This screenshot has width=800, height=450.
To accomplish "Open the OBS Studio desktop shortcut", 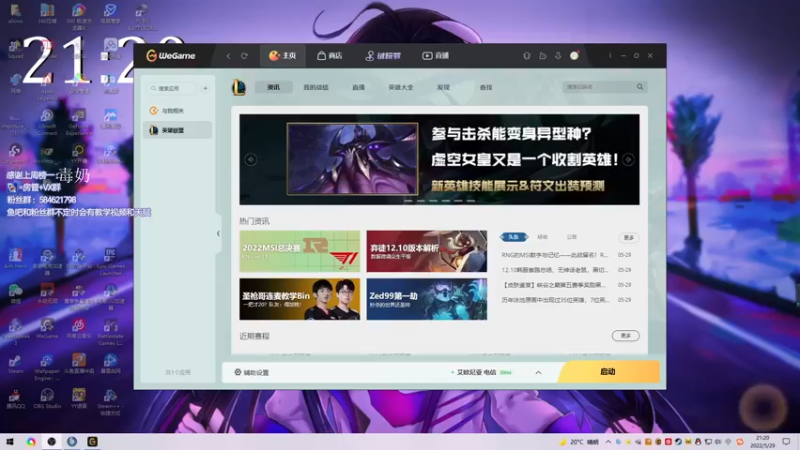I will click(x=47, y=398).
